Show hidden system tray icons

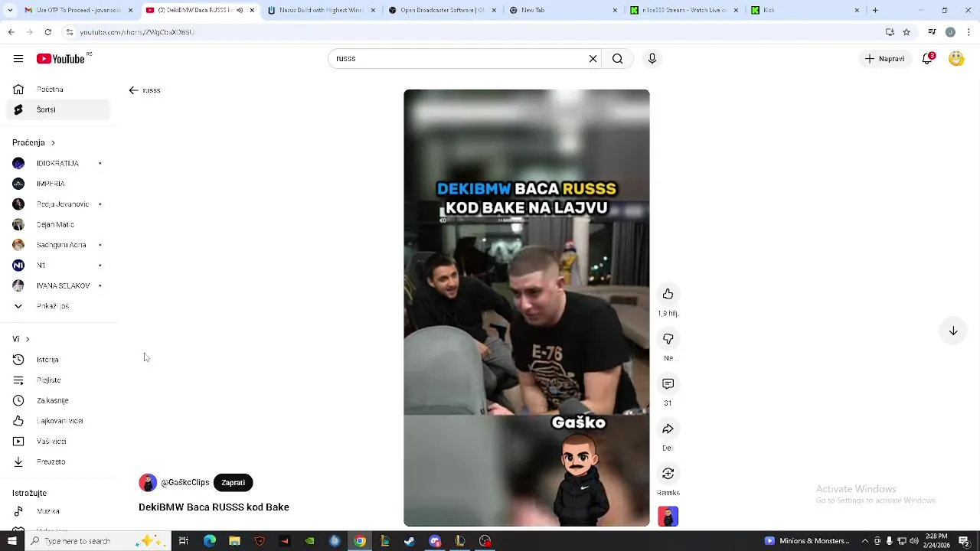865,541
